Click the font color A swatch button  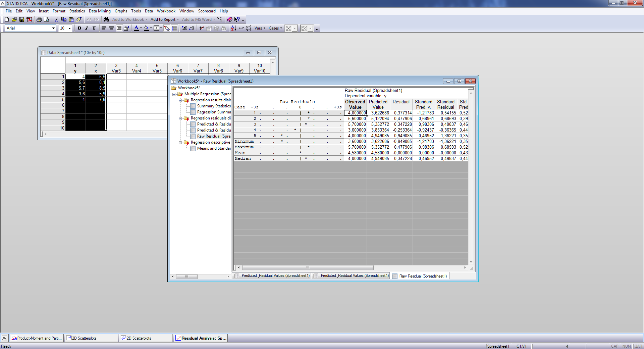[136, 28]
